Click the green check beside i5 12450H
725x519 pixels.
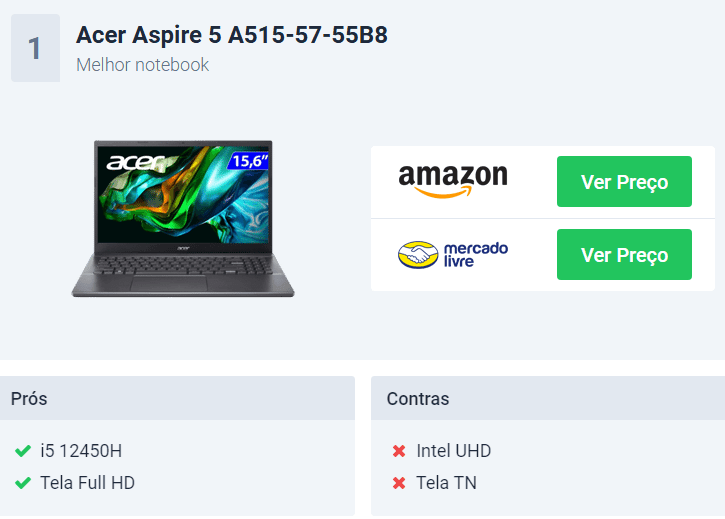[23, 451]
